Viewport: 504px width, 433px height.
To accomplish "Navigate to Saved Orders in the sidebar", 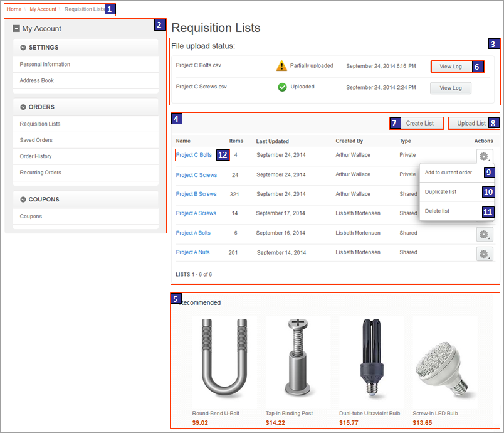I will [38, 139].
